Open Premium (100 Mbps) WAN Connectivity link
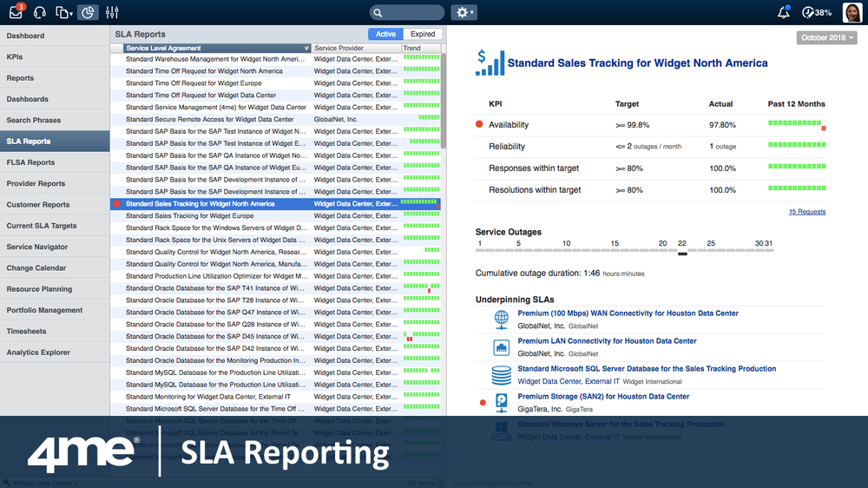The image size is (868, 488). click(x=628, y=313)
